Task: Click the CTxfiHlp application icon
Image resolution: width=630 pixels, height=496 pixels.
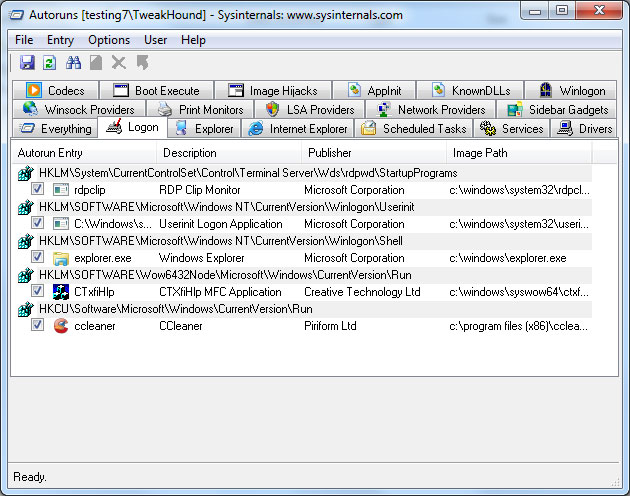Action: click(61, 292)
